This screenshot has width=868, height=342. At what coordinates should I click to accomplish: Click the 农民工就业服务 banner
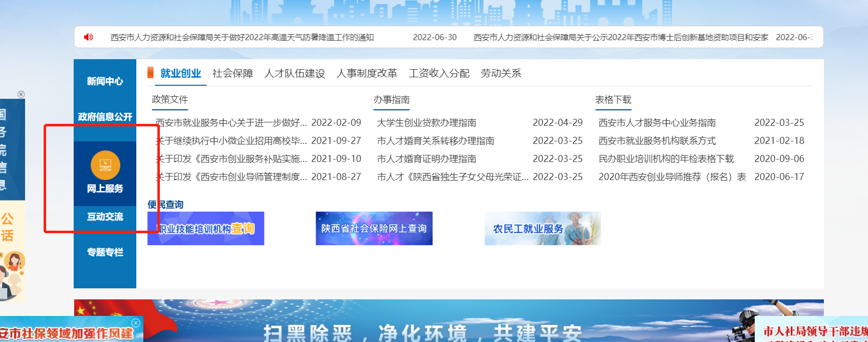[542, 229]
